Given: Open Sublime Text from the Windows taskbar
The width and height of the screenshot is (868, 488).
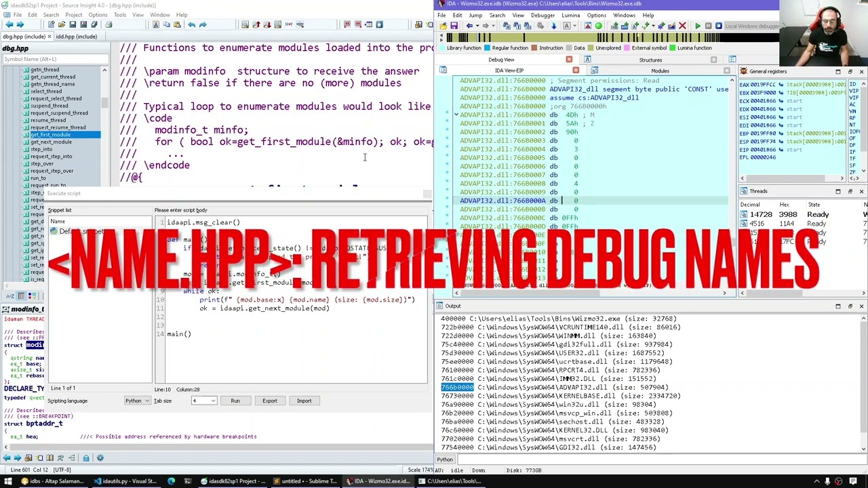Looking at the screenshot, I should coord(304,481).
